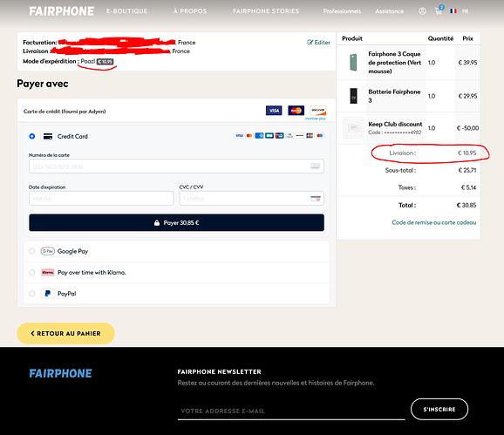Choose the Klarna pay over time option
The width and height of the screenshot is (504, 435).
tap(31, 273)
